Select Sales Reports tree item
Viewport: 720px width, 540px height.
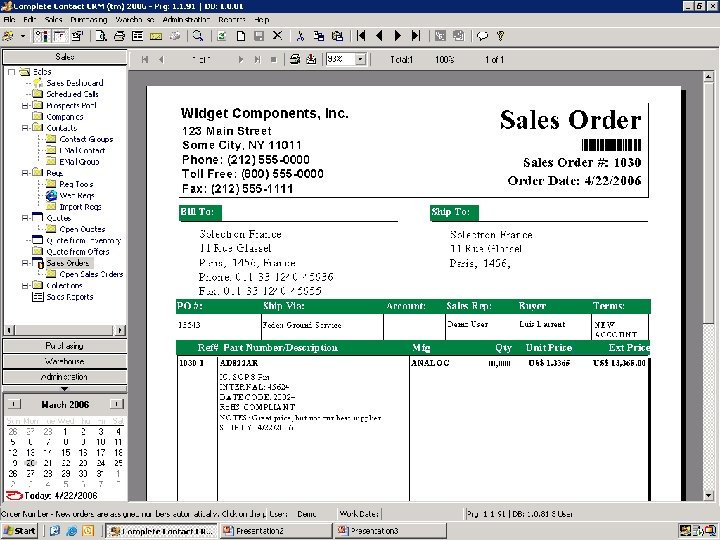[69, 297]
